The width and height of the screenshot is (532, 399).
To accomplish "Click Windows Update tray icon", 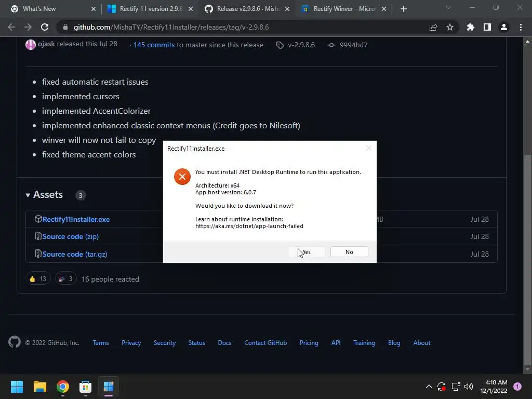I will pos(442,387).
